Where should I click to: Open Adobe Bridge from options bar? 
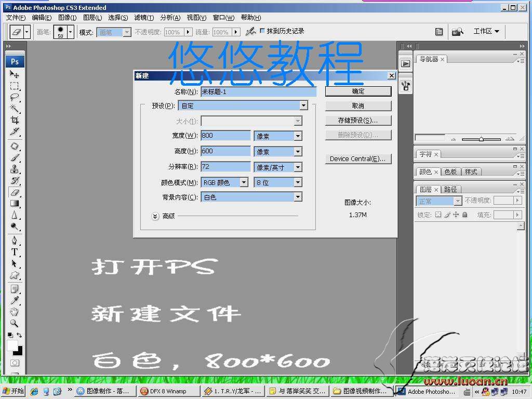457,32
